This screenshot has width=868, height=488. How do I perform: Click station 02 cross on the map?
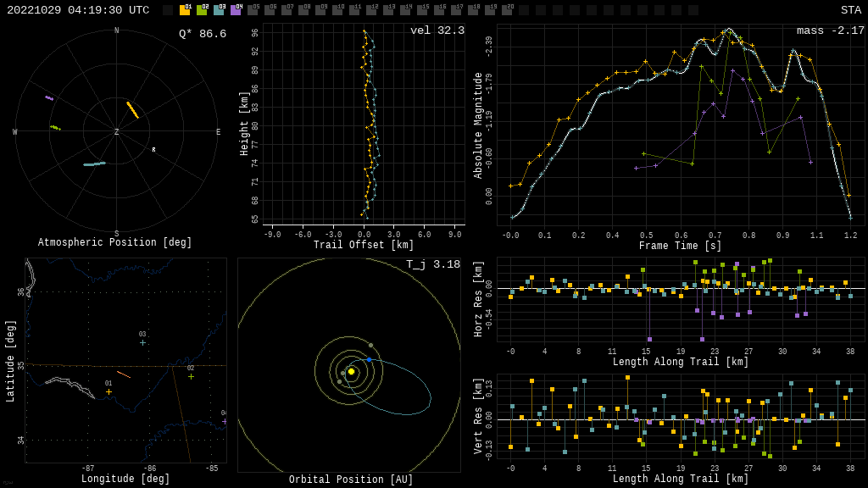point(191,376)
